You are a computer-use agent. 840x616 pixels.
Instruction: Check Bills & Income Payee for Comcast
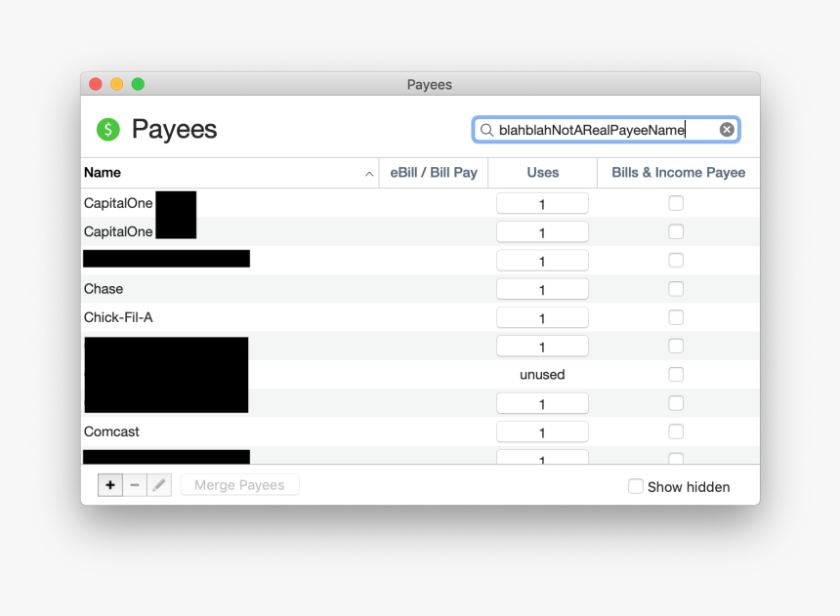pos(676,431)
